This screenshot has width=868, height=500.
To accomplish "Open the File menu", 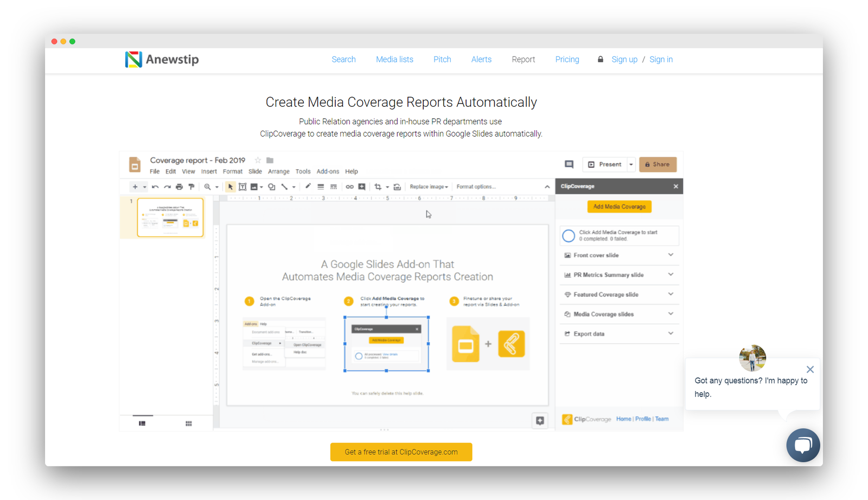I will (155, 171).
